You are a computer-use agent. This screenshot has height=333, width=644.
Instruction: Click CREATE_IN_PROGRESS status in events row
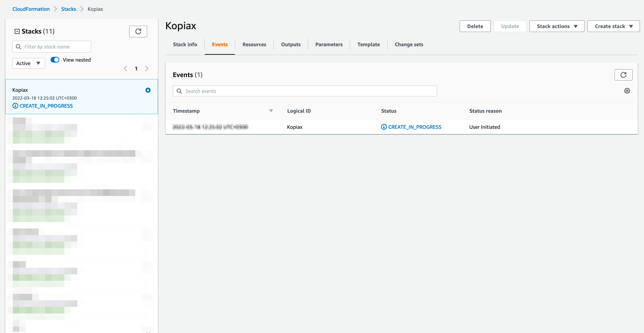click(415, 127)
